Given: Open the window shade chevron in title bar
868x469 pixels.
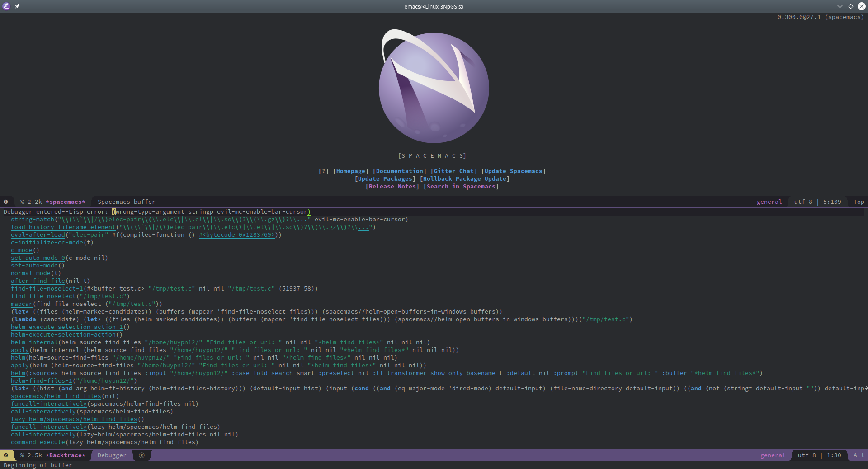Looking at the screenshot, I should click(x=840, y=6).
